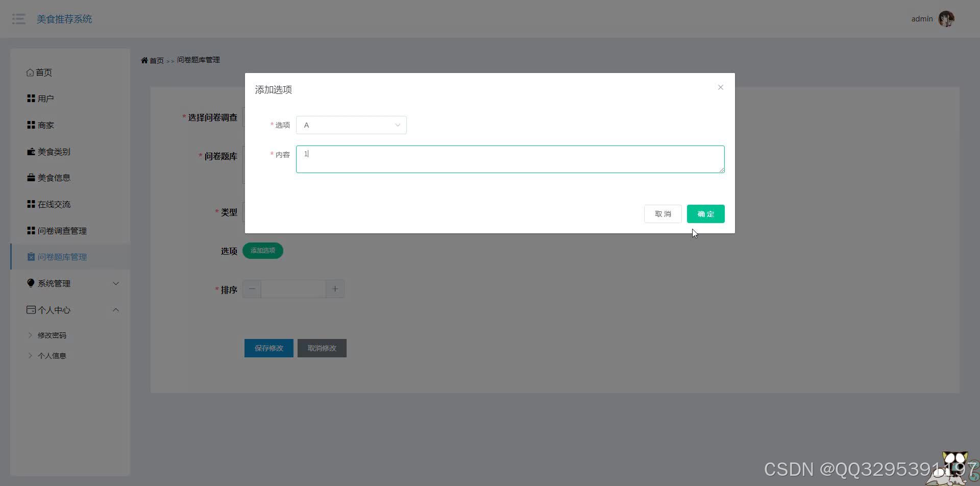Toggle the hamburger sidebar menu icon

coord(19,19)
